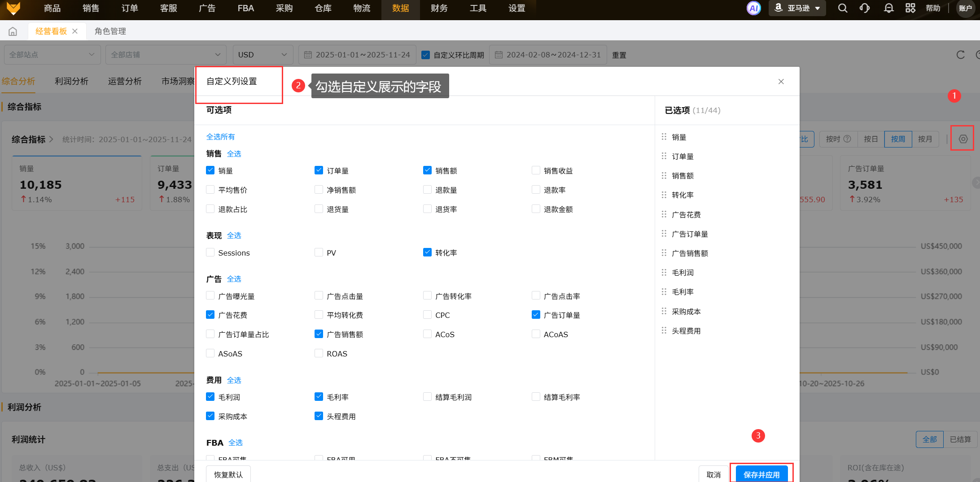Click the 2025-01-01~2025-11-24 date range field
Image resolution: width=980 pixels, height=482 pixels.
click(x=358, y=55)
